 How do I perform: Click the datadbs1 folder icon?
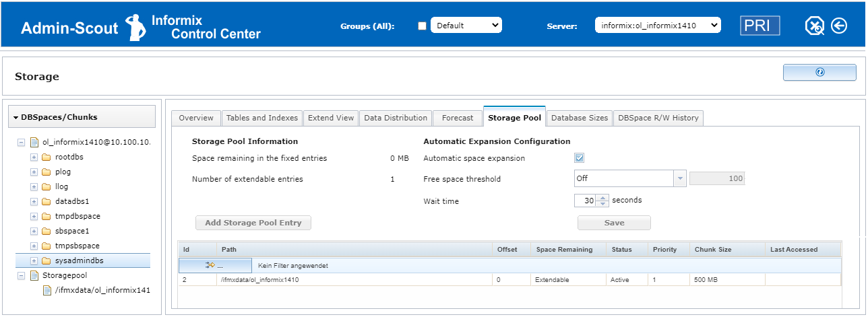(46, 201)
